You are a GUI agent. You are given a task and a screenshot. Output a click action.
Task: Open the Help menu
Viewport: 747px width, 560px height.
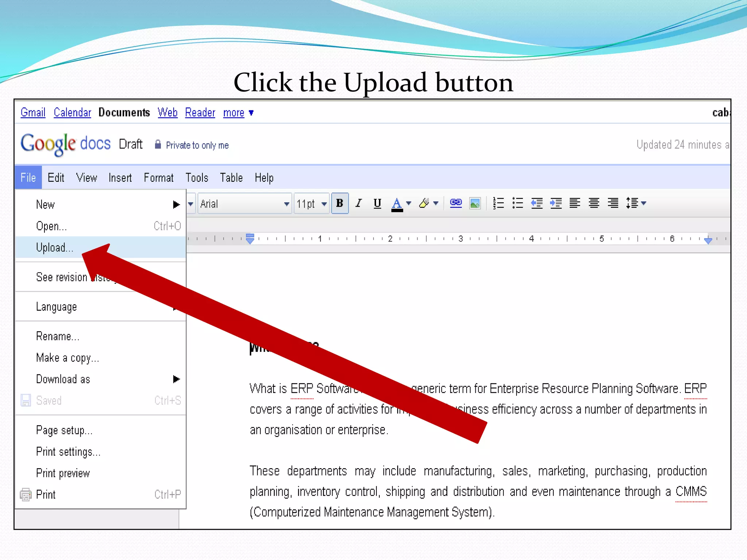pos(264,178)
